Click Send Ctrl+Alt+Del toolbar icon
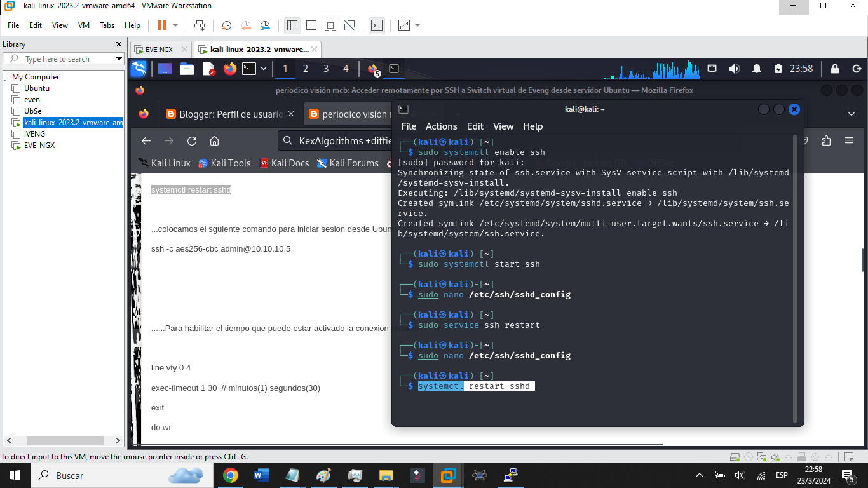The width and height of the screenshot is (868, 488). click(200, 25)
